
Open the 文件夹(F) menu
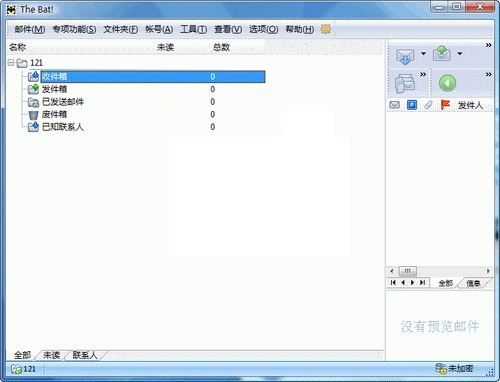tap(120, 29)
